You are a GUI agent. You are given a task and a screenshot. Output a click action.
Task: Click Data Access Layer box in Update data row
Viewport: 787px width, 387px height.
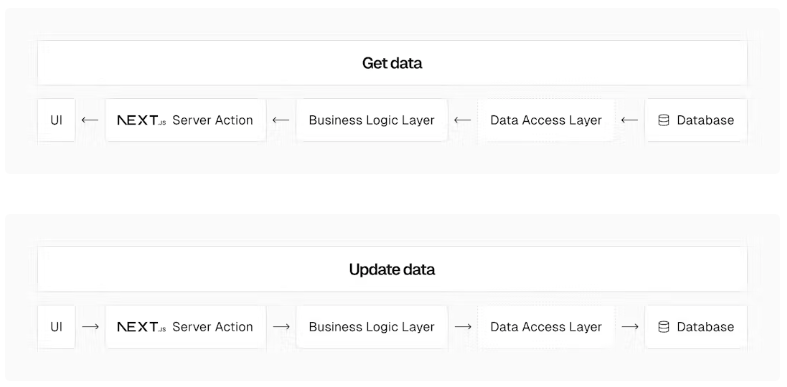pyautogui.click(x=546, y=327)
